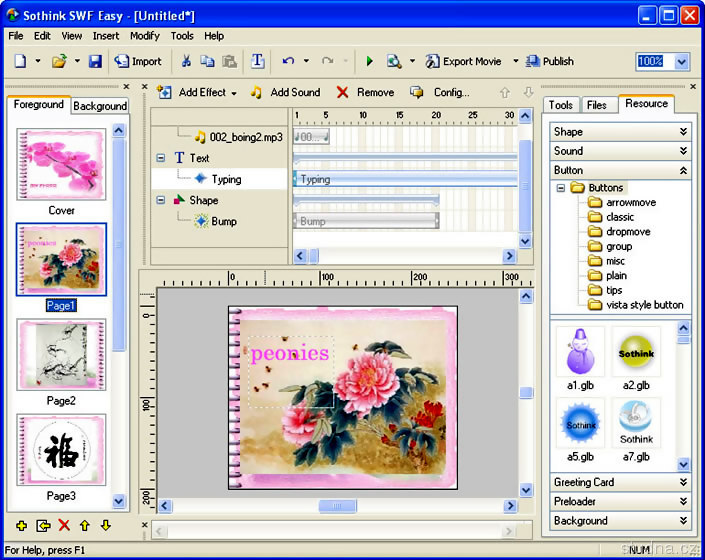Select the Text tool in toolbar
This screenshot has height=560, width=705.
tap(257, 61)
